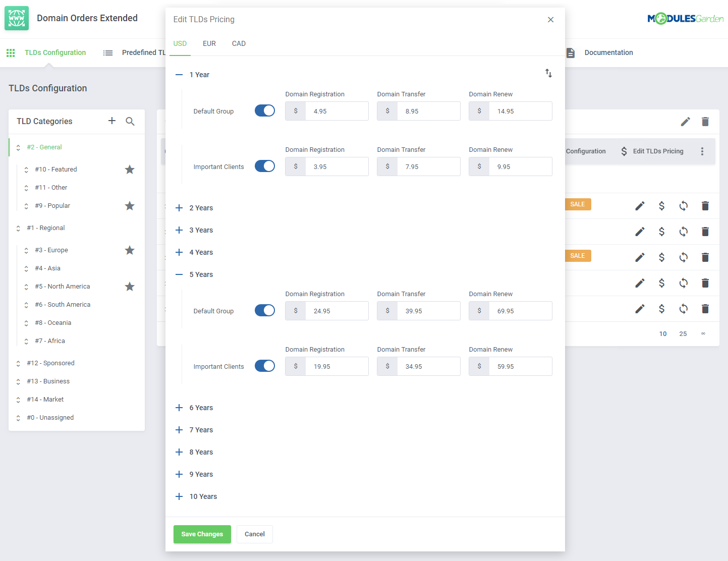Screen dimensions: 728x561
Task: Click the search icon in TLD Categories
Action: [x=130, y=121]
